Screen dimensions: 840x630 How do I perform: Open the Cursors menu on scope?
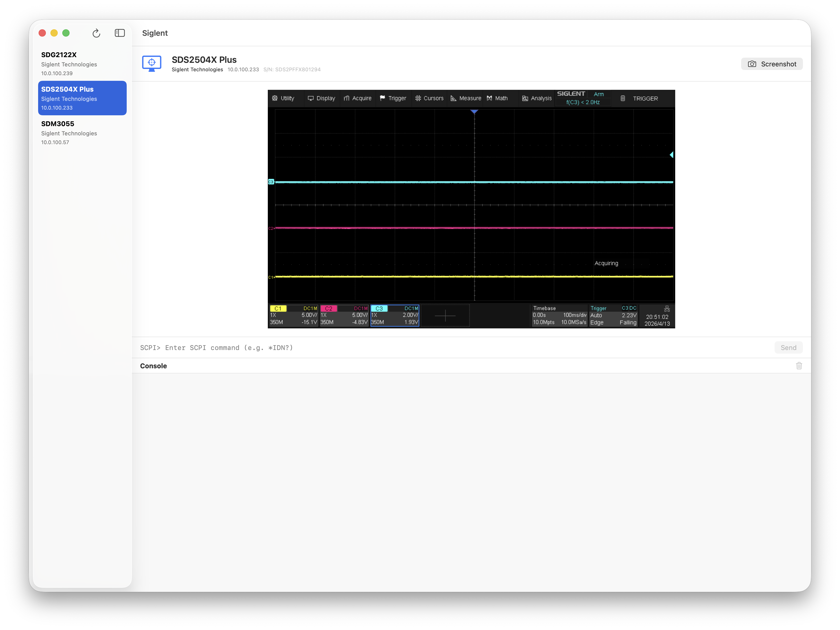429,98
